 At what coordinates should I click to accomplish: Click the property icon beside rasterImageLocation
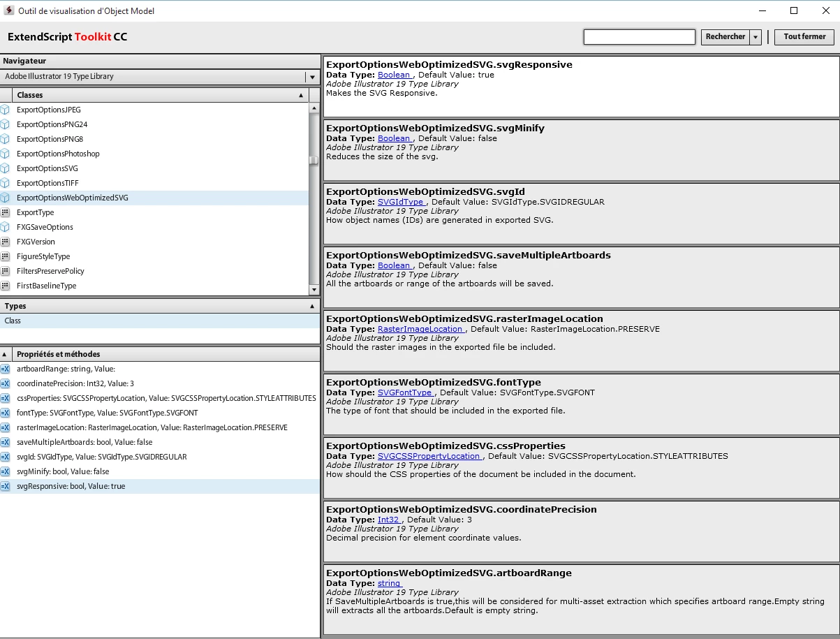tap(5, 427)
